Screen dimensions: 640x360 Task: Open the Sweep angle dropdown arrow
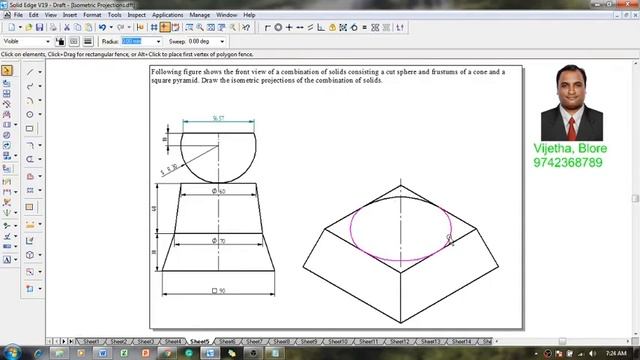222,42
